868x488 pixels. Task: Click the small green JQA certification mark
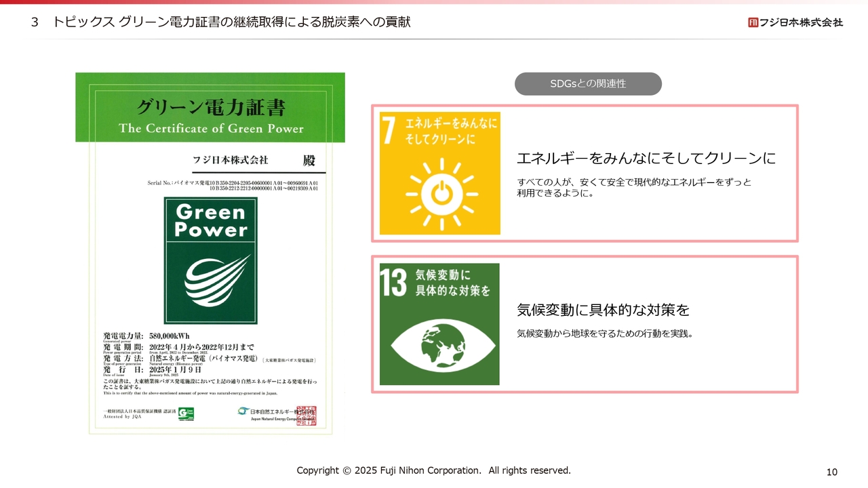[186, 413]
